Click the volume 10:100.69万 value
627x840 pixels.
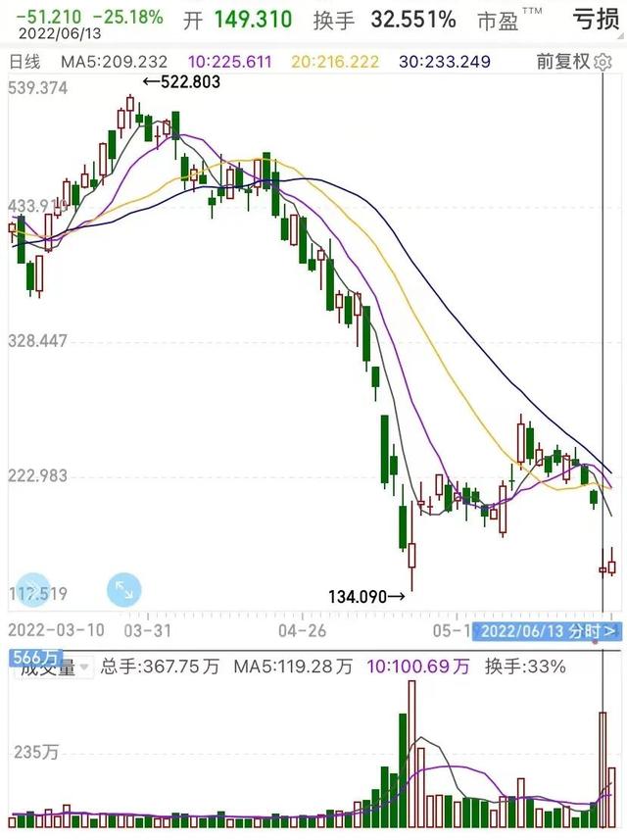coord(418,667)
